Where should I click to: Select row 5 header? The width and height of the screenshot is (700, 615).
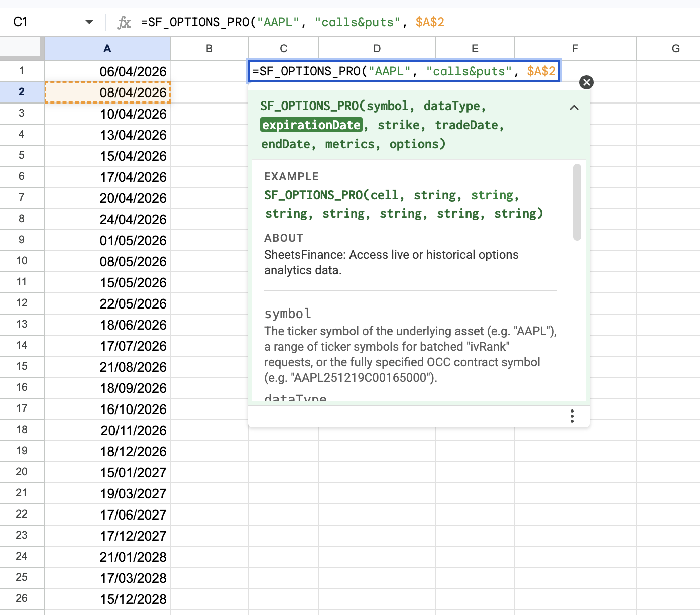pyautogui.click(x=22, y=155)
